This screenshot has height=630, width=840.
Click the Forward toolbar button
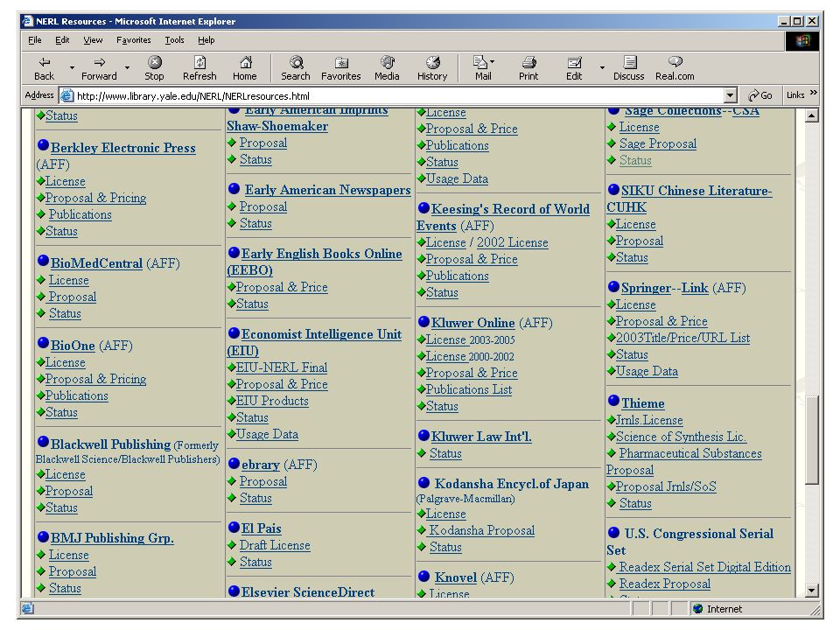(x=99, y=68)
